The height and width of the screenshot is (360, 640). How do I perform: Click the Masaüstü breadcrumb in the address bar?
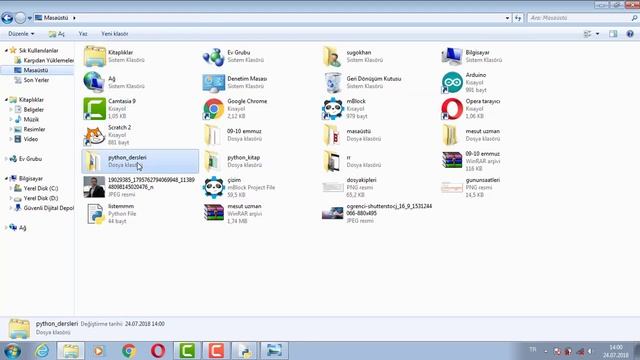(56, 18)
